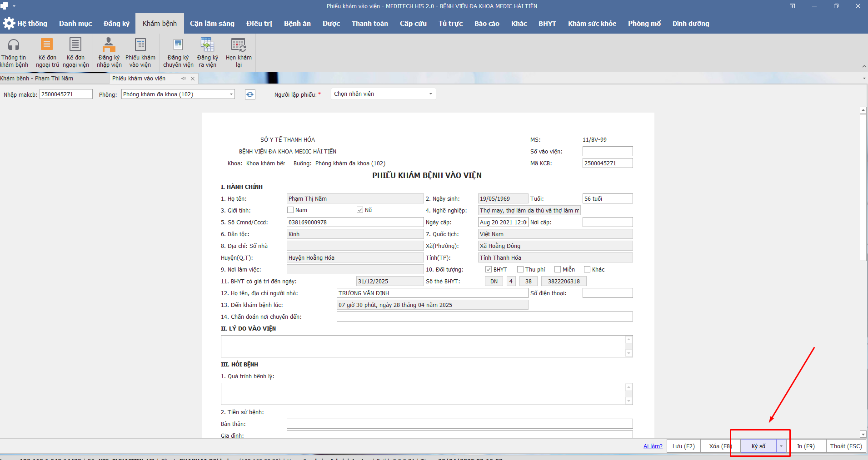Uncheck the BHYT đối tượng checkbox
This screenshot has width=868, height=460.
[x=489, y=270]
